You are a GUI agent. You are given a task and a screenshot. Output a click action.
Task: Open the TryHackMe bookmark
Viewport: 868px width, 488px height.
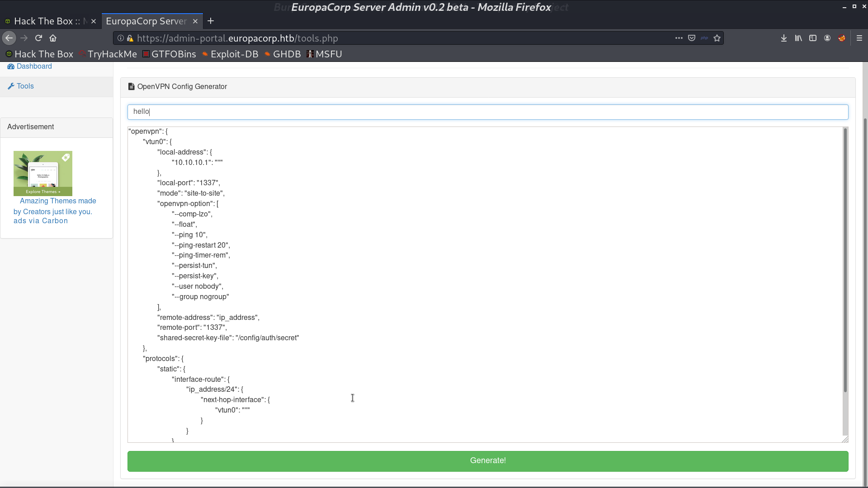[x=108, y=54]
